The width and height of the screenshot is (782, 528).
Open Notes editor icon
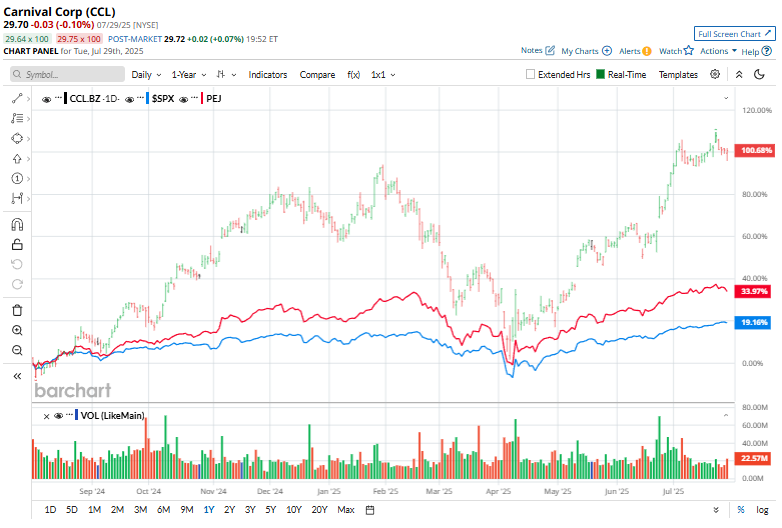550,50
